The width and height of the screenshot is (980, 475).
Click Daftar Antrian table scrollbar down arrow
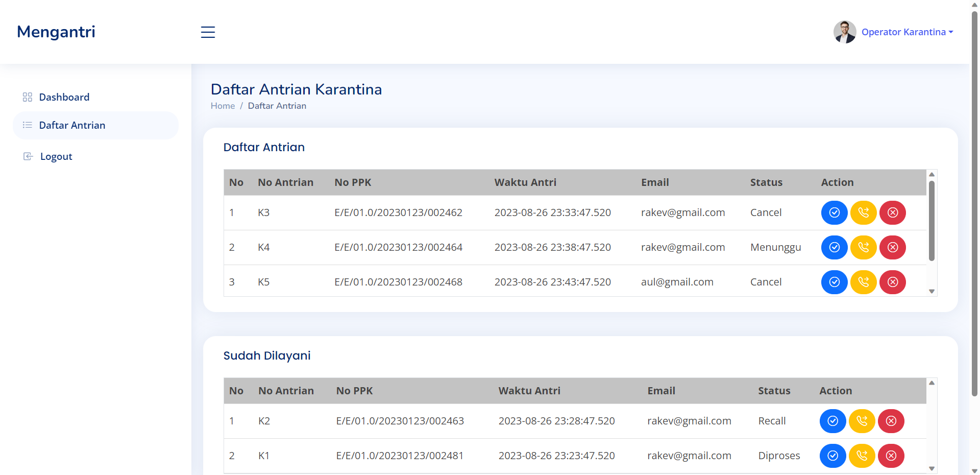932,292
